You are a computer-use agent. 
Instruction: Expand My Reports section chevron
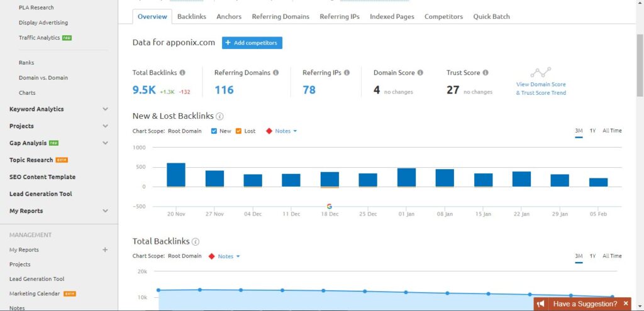tap(106, 211)
